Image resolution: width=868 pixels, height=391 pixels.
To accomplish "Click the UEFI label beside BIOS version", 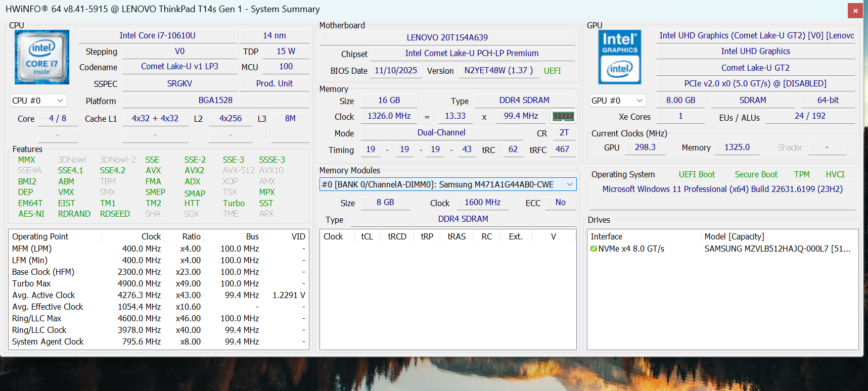I will tap(553, 71).
